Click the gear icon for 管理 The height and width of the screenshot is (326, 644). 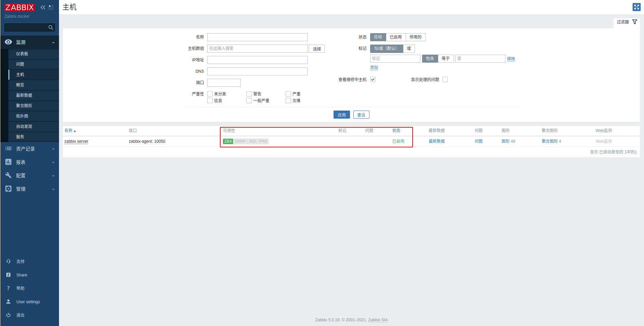pos(8,189)
